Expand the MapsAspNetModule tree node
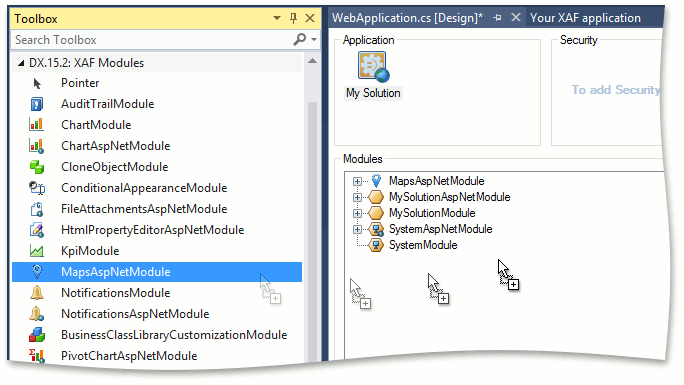 click(x=357, y=181)
